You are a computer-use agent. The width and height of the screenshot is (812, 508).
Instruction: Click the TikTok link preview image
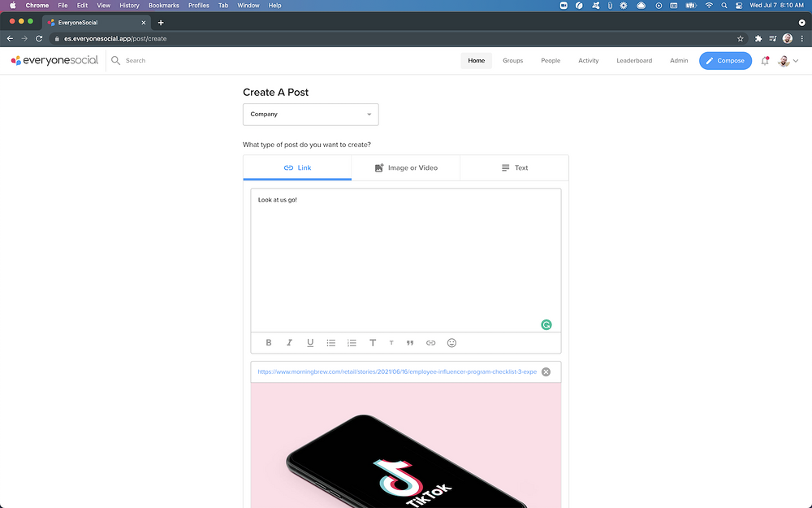[x=405, y=445]
